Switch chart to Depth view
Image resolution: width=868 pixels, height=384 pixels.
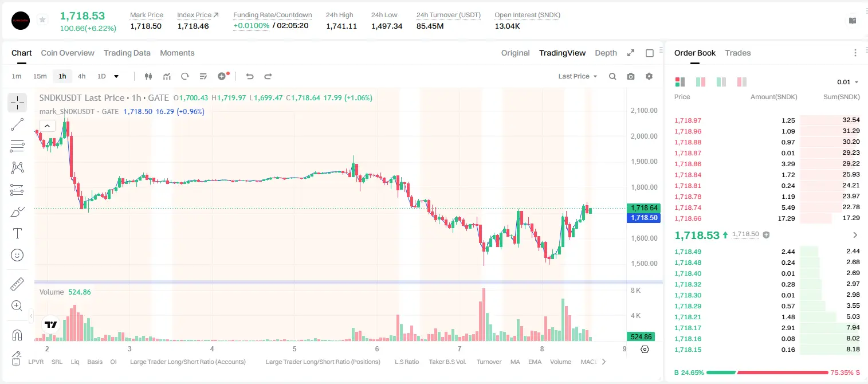pos(606,53)
